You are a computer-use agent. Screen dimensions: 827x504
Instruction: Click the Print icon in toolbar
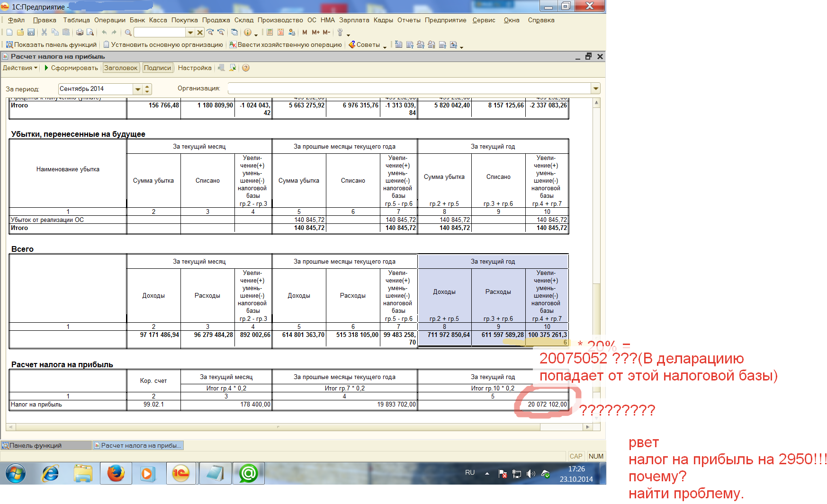tap(80, 32)
